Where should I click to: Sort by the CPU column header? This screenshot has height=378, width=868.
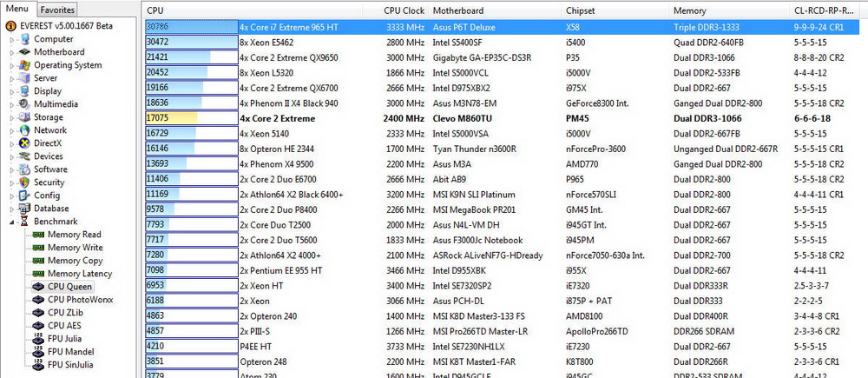click(x=254, y=10)
